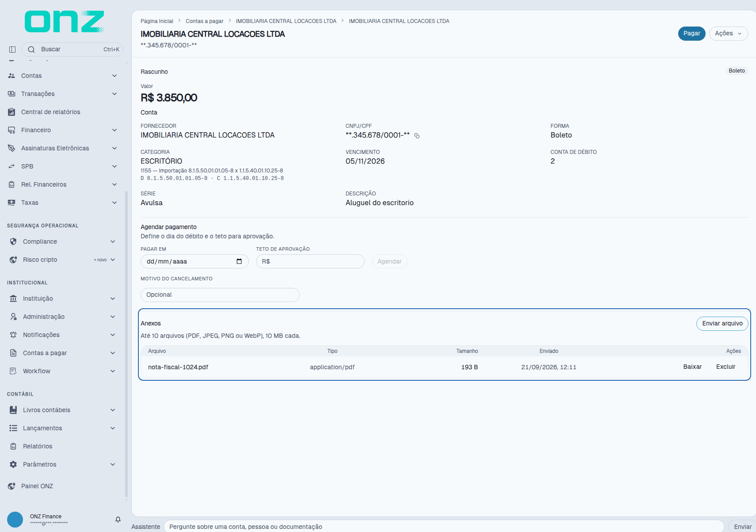756x532 pixels.
Task: Click the Compliance shield icon
Action: point(13,241)
